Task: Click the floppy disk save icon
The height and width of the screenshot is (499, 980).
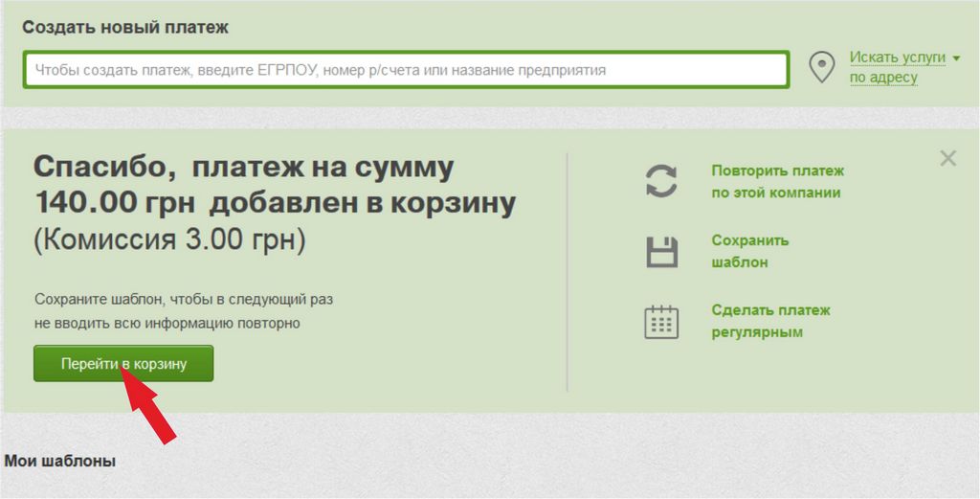Action: (661, 252)
